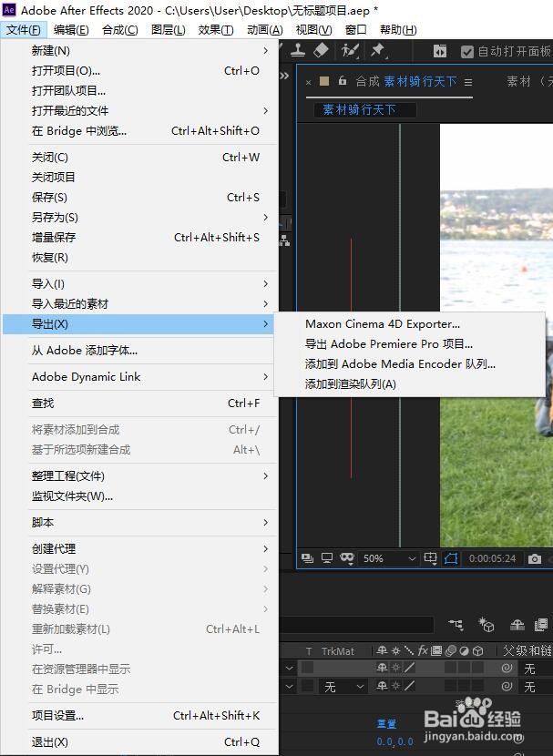This screenshot has height=756, width=553.
Task: Click Always Preview This View icon
Action: [307, 558]
